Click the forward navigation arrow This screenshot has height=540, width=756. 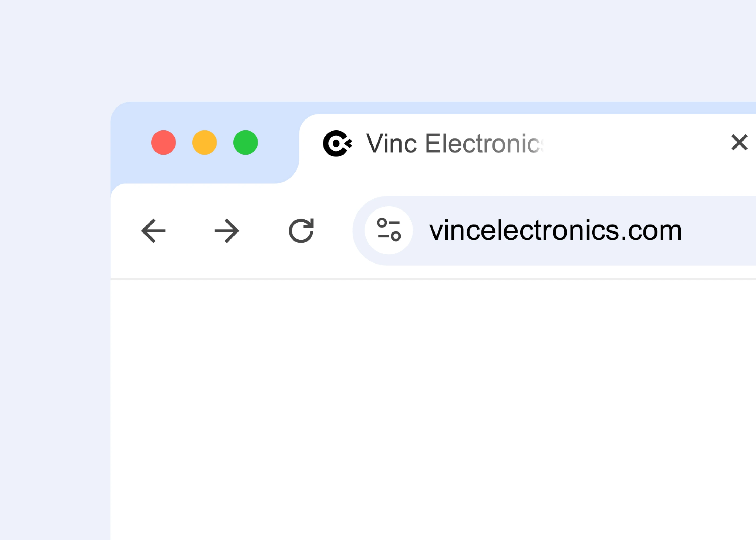pyautogui.click(x=227, y=231)
